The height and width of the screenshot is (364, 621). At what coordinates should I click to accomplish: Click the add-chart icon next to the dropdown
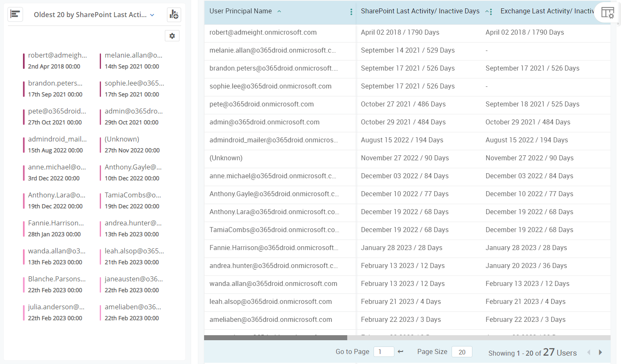click(174, 14)
